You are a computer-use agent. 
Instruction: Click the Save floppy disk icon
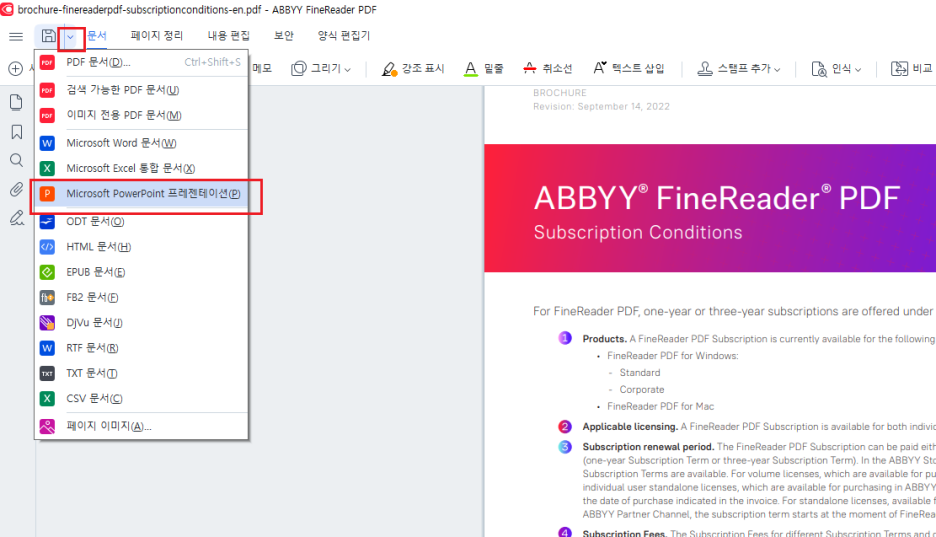[48, 36]
